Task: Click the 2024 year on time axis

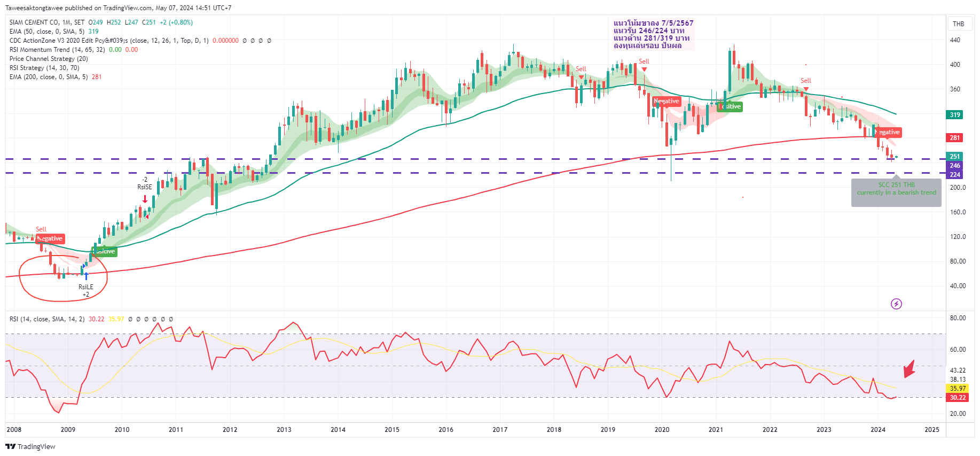Action: click(x=878, y=430)
